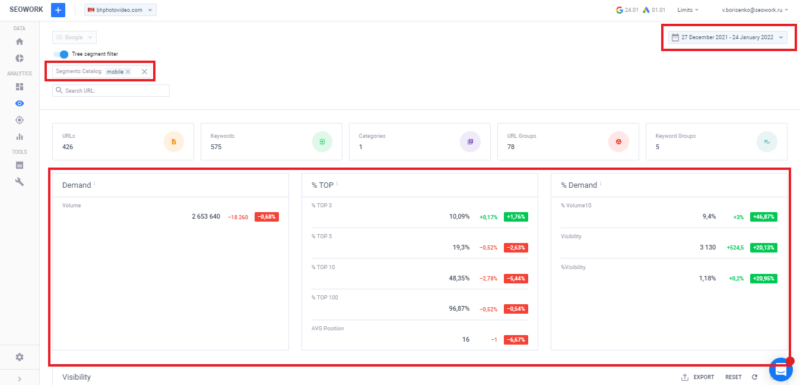Screen dimensions: 800x385
Task: Remove the mobile segment tag
Action: coord(128,72)
